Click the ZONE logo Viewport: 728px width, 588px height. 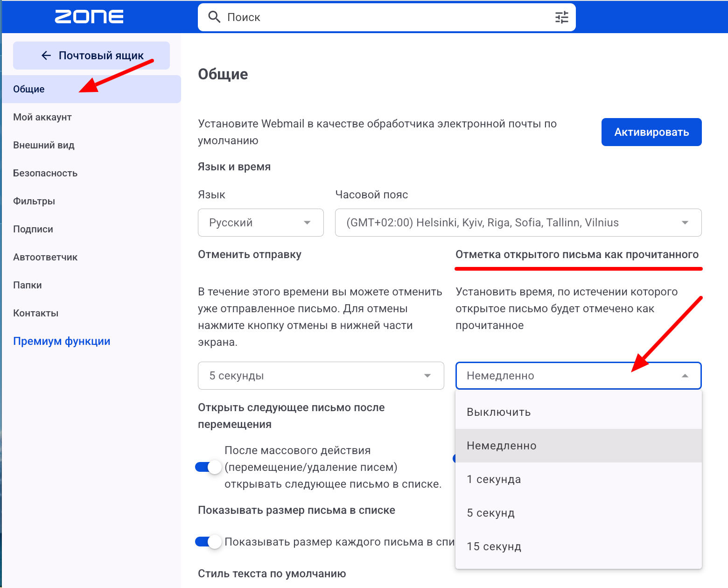[89, 17]
